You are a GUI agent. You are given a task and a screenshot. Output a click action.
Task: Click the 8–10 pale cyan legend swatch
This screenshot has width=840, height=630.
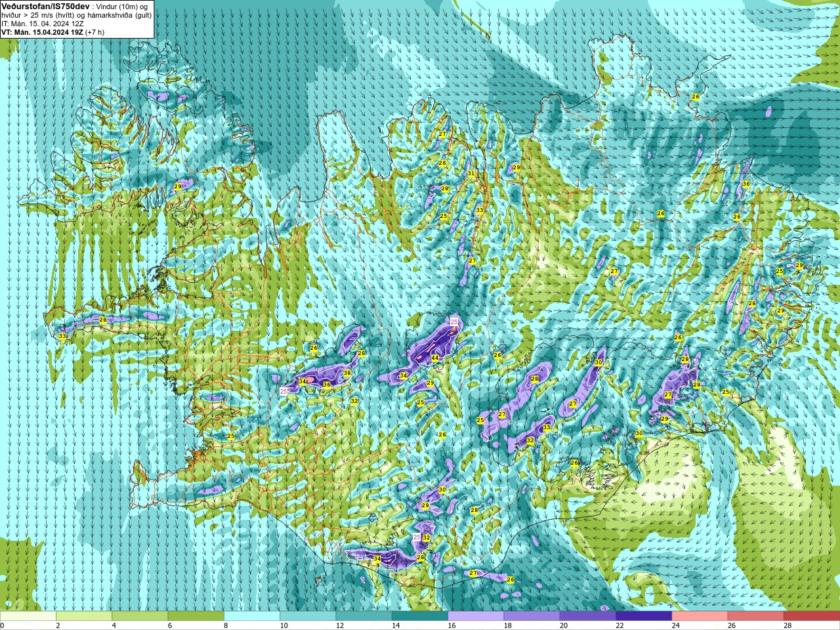252,616
